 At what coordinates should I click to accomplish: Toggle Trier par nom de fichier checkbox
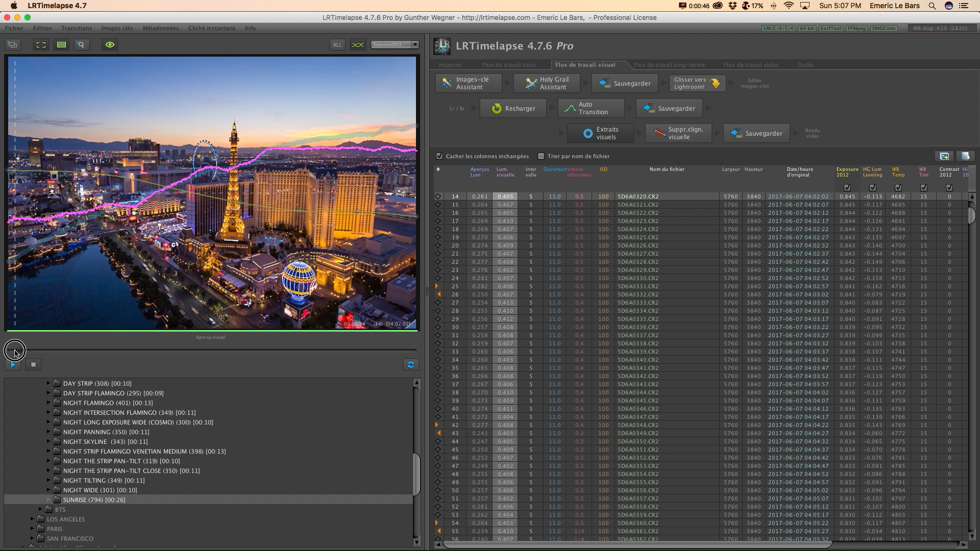click(541, 156)
